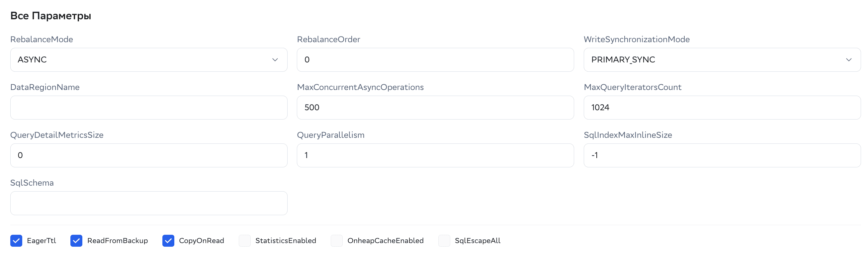
Task: Click the SqlSchema text field
Action: pos(148,203)
